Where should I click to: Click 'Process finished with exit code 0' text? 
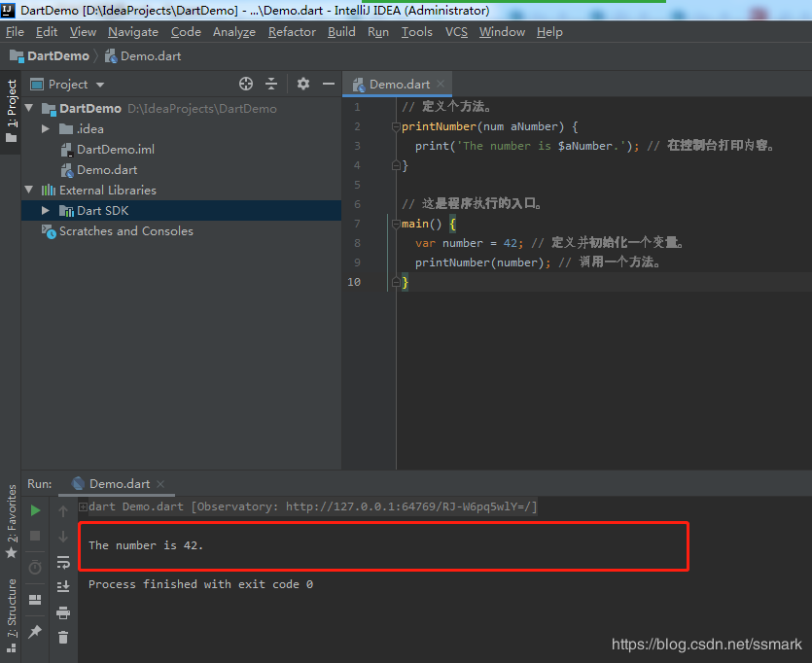pos(200,584)
